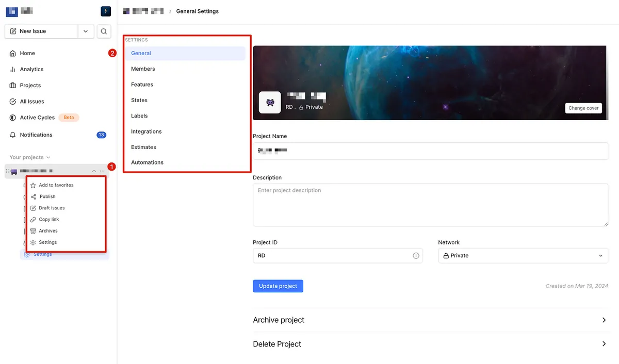Open Active Cycles beta page
This screenshot has height=364, width=619.
[37, 118]
